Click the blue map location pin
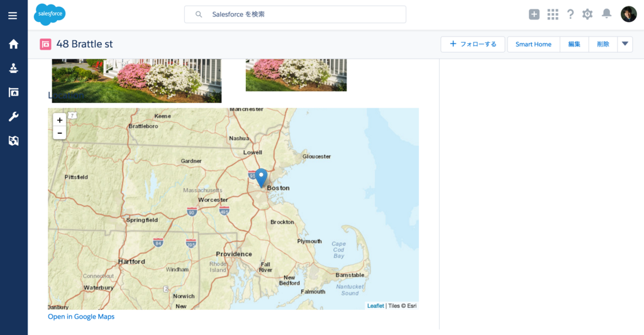Image resolution: width=644 pixels, height=335 pixels. pyautogui.click(x=261, y=178)
